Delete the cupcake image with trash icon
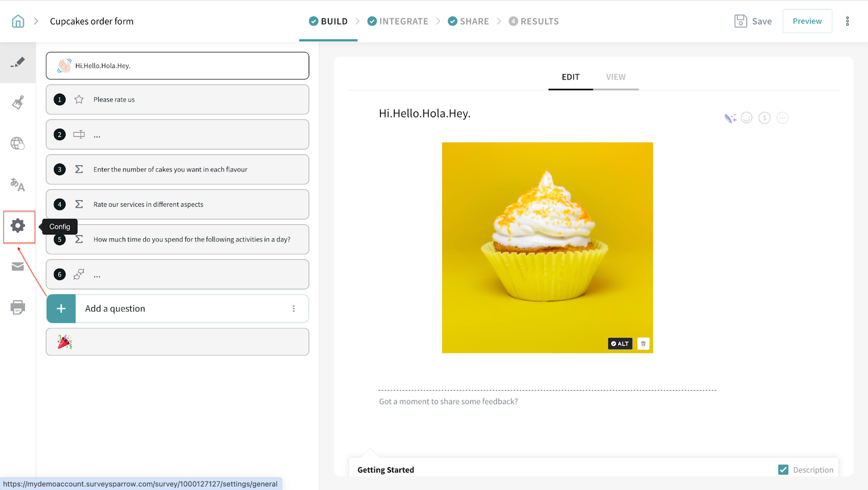The width and height of the screenshot is (868, 490). point(643,343)
